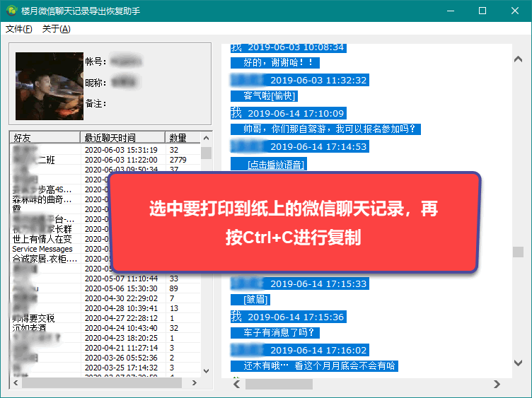Click chat pane scroll up arrow

518,59
